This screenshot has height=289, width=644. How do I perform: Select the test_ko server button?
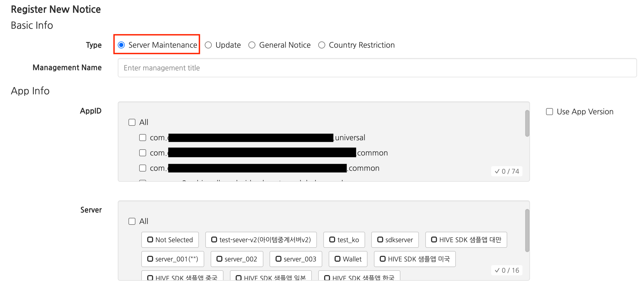coord(344,240)
